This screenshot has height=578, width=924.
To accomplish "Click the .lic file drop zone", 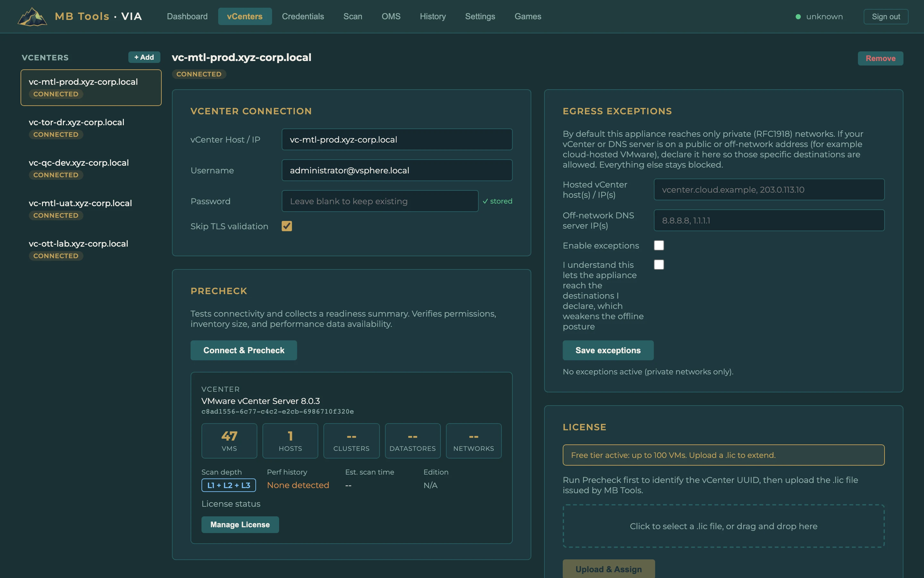I will coord(723,526).
